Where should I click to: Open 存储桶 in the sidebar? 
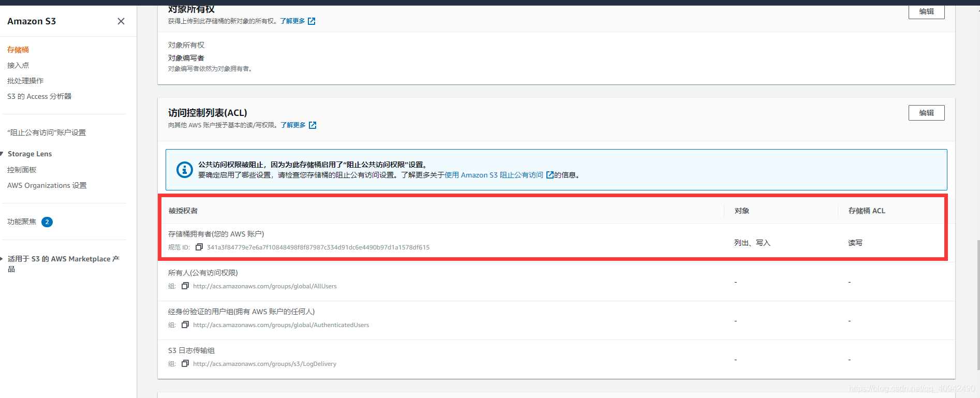[x=18, y=50]
